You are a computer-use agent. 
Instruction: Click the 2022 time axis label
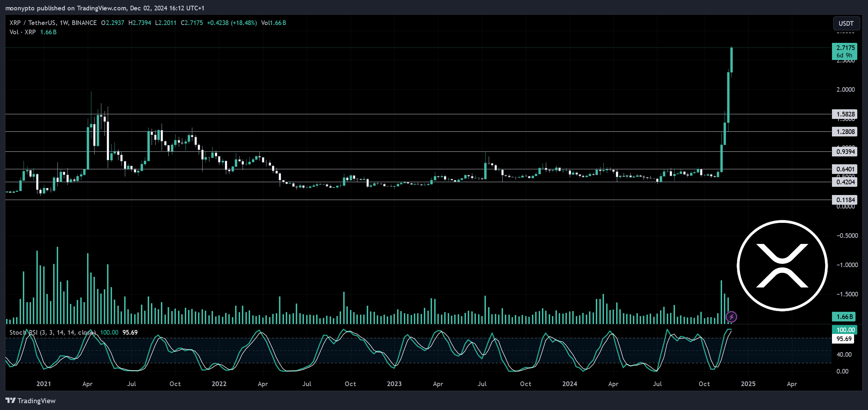[x=219, y=384]
